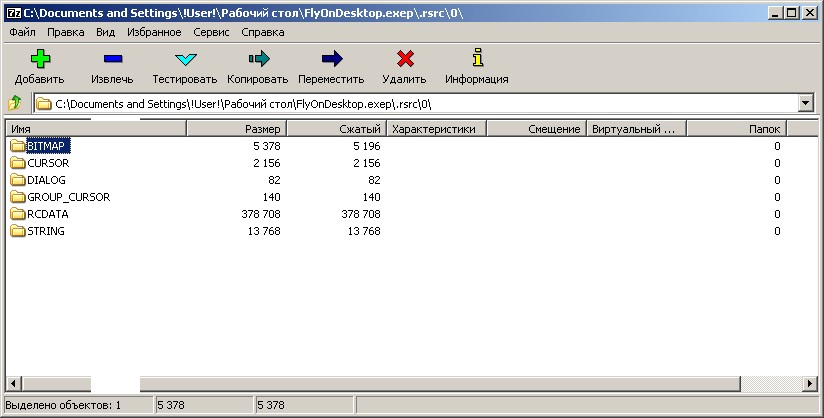The height and width of the screenshot is (418, 824).
Task: Click the BITMAP folder icon
Action: [18, 146]
